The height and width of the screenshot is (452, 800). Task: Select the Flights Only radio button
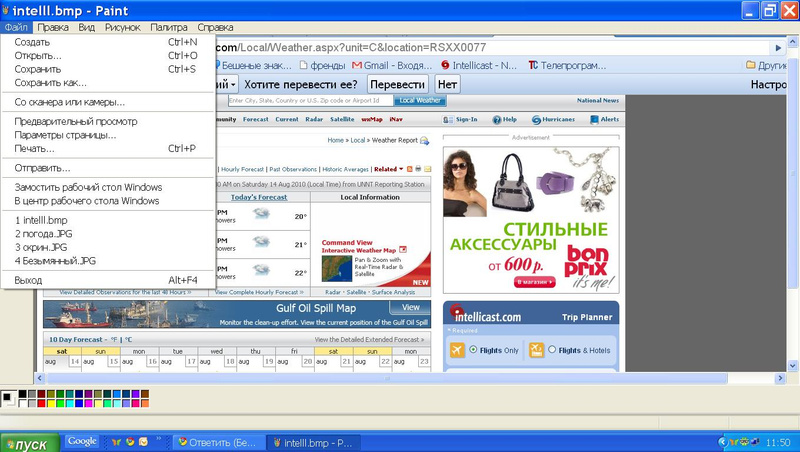pos(473,350)
